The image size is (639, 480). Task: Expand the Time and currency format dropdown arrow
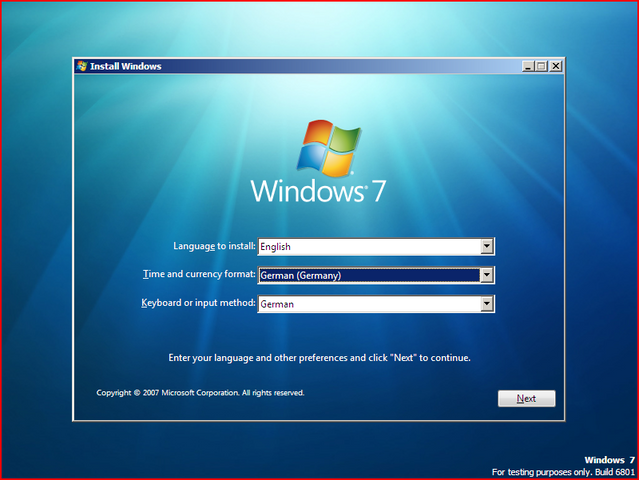(487, 275)
